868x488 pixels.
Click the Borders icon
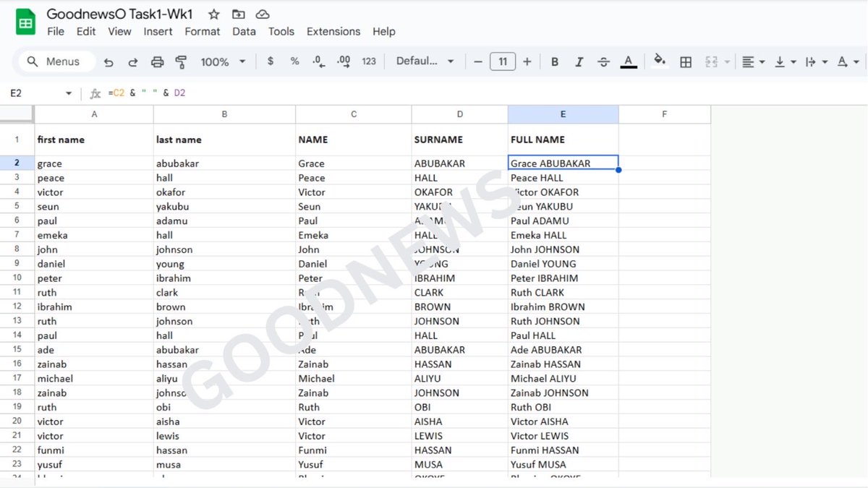(x=686, y=62)
